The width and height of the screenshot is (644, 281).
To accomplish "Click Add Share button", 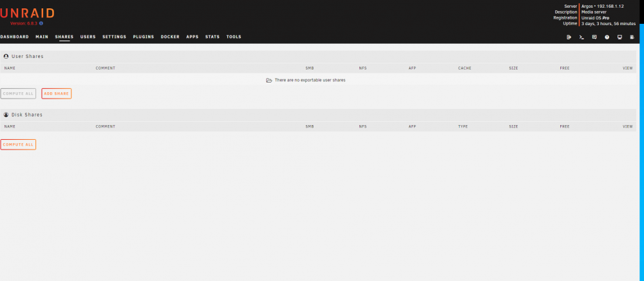I will click(56, 93).
